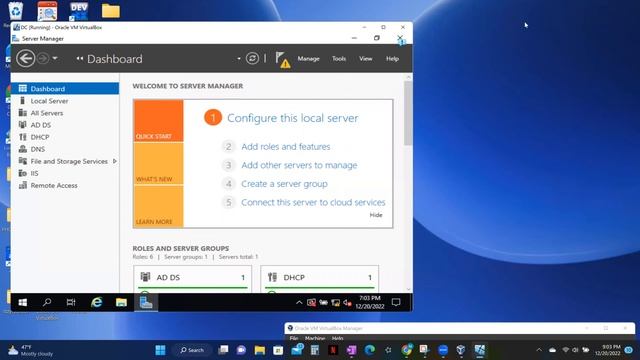Click Create a server group link
Screen dimensions: 640x360
click(284, 184)
